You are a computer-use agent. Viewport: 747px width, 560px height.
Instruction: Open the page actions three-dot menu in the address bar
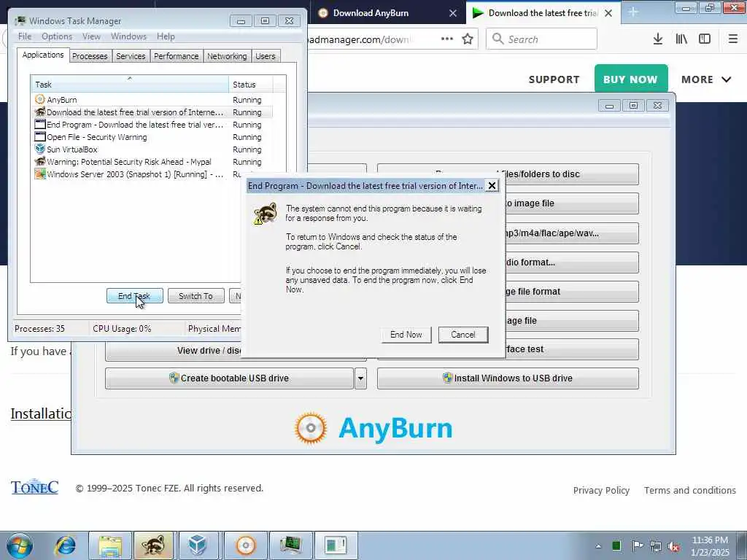point(447,39)
